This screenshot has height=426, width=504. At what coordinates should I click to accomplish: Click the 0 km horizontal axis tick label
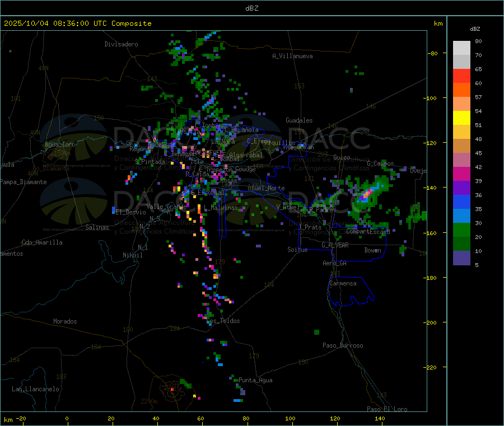coord(67,418)
